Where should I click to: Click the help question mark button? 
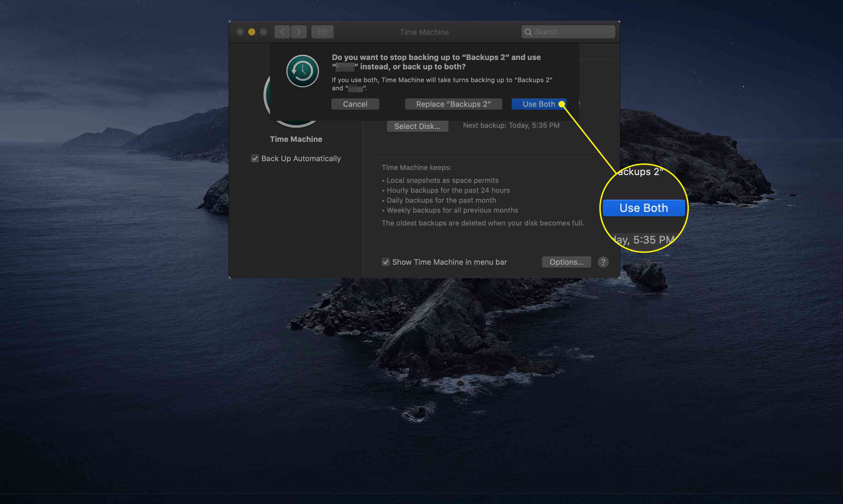click(x=603, y=262)
